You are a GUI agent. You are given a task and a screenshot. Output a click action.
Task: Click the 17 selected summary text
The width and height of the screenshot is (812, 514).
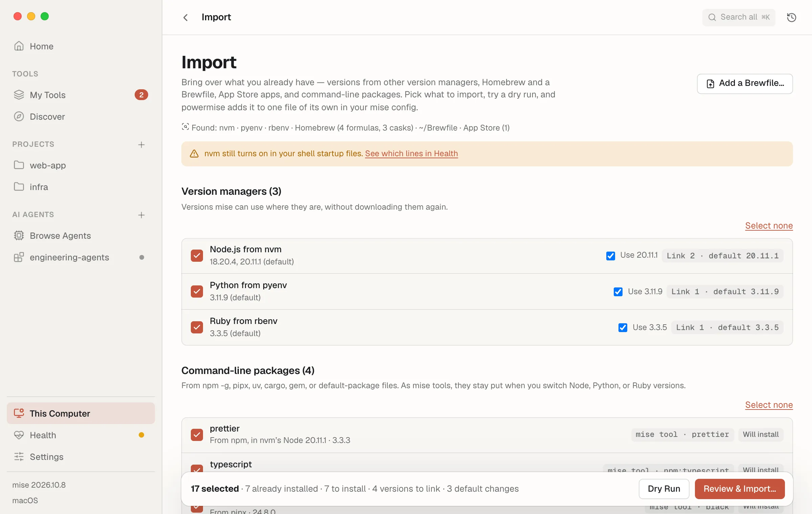tap(215, 489)
